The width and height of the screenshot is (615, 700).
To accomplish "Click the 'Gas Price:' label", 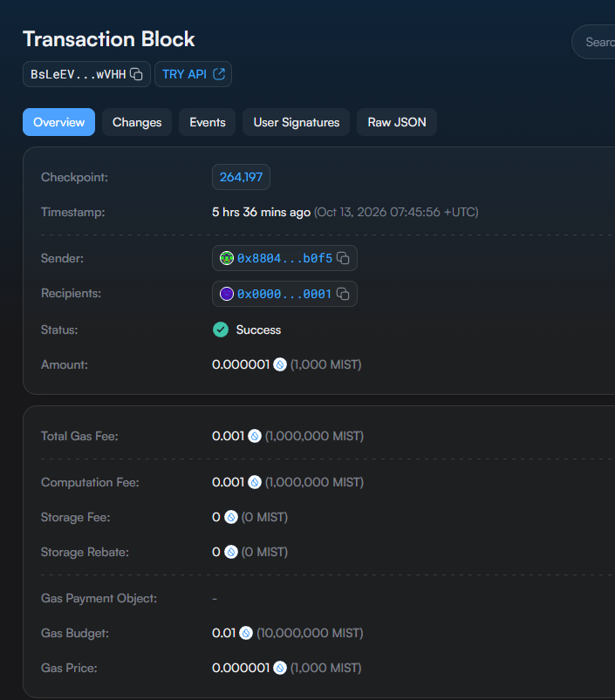I will pyautogui.click(x=69, y=669).
